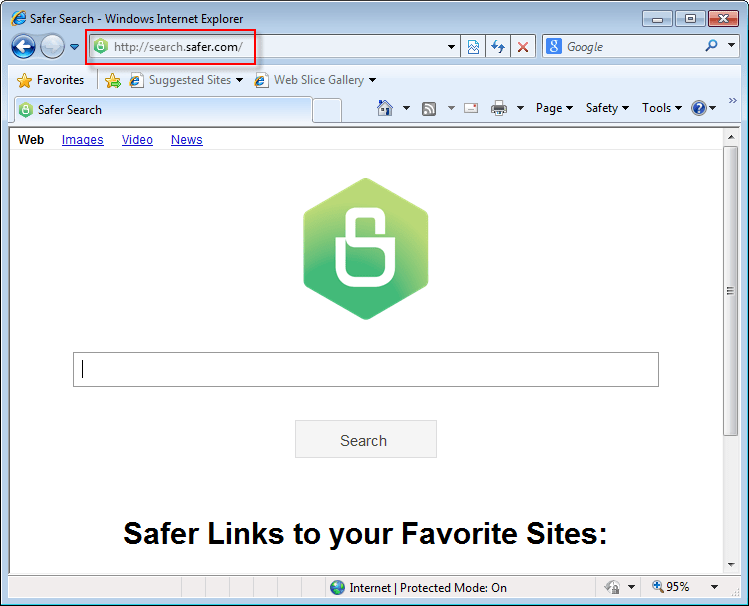
Task: Click the red Stop loading icon
Action: (x=523, y=47)
